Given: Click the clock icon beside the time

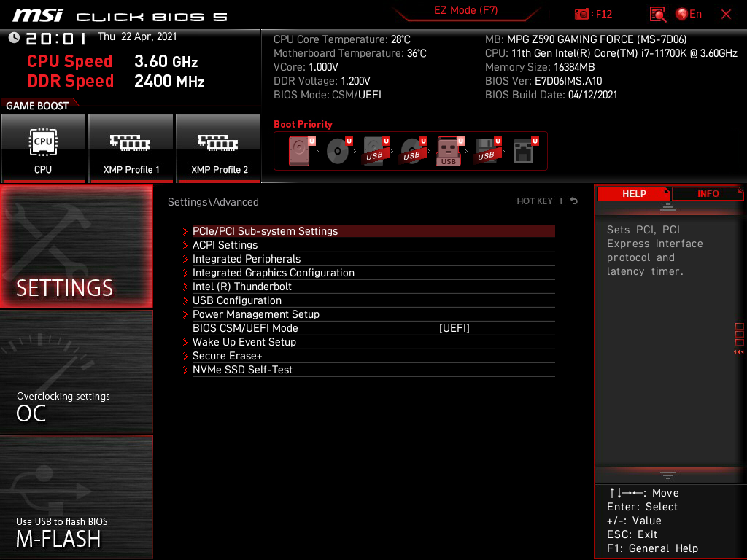Looking at the screenshot, I should [x=14, y=38].
